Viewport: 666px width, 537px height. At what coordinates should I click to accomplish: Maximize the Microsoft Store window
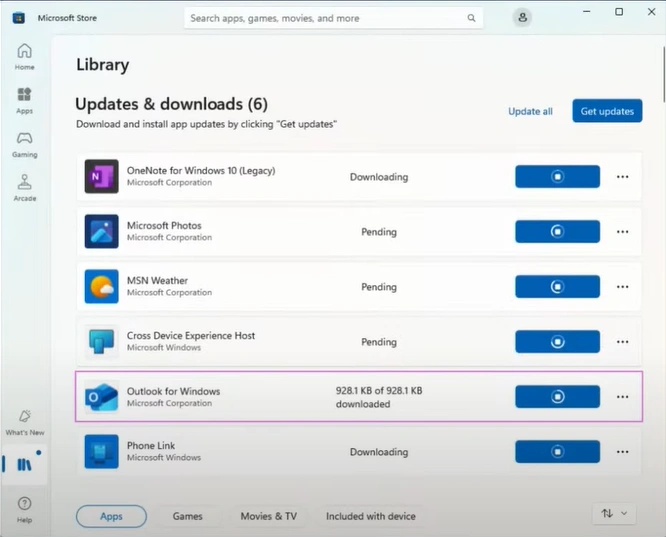coord(619,12)
